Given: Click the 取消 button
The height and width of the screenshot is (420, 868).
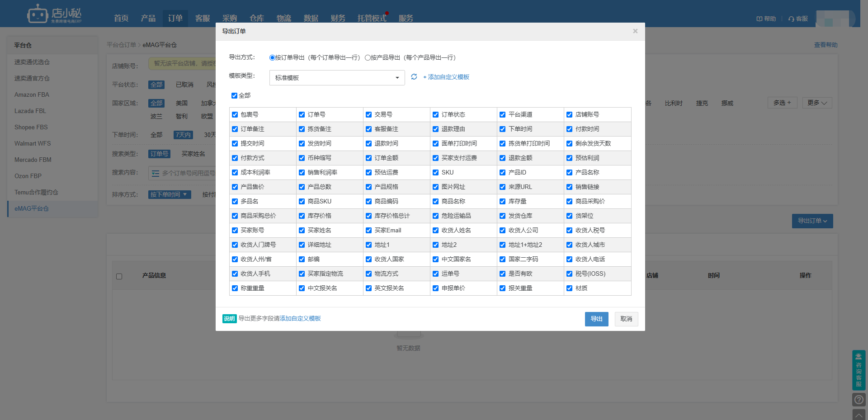Looking at the screenshot, I should click(x=626, y=319).
